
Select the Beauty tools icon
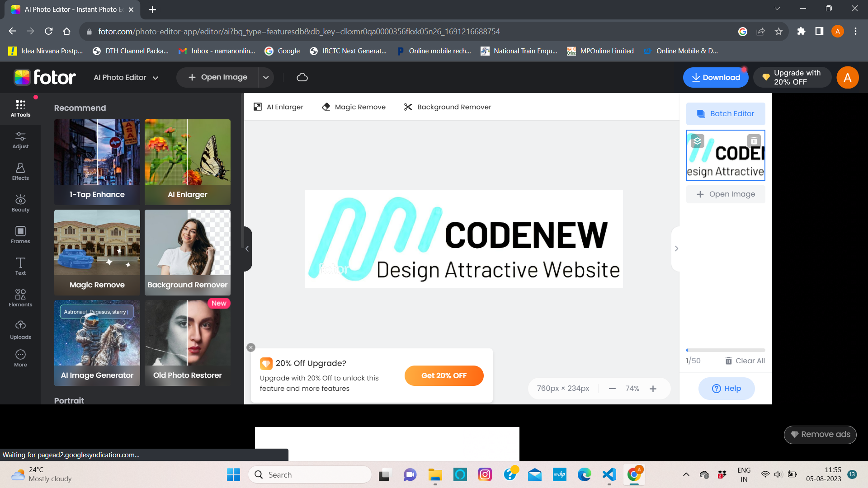(x=20, y=203)
